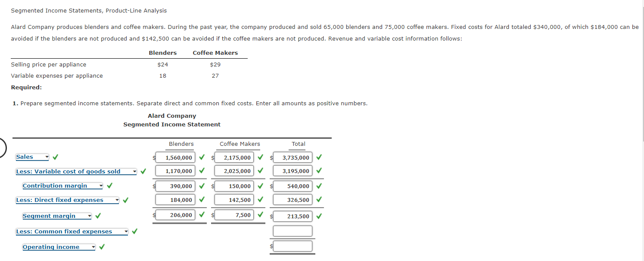Select the empty Total operating income field
Image resolution: width=644 pixels, height=261 pixels.
coord(292,246)
